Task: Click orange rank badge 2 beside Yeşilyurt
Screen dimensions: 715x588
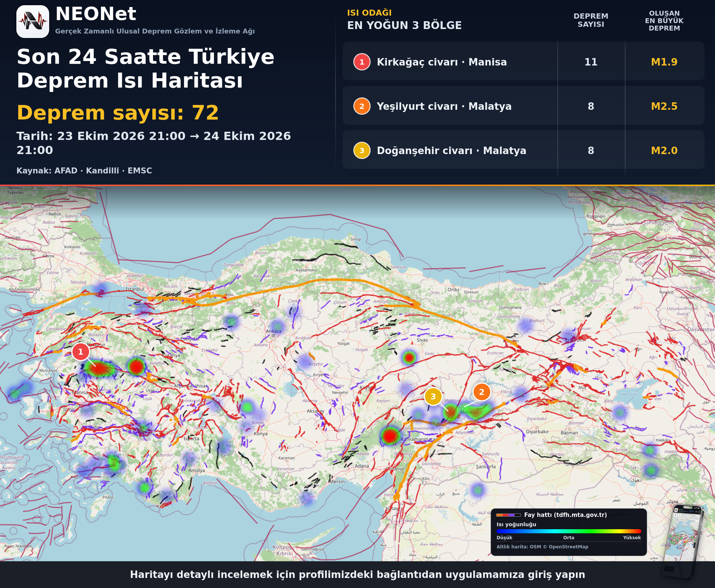Action: [x=362, y=106]
